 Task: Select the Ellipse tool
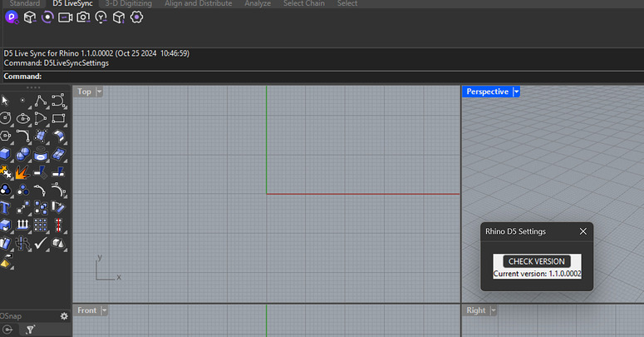(x=22, y=118)
